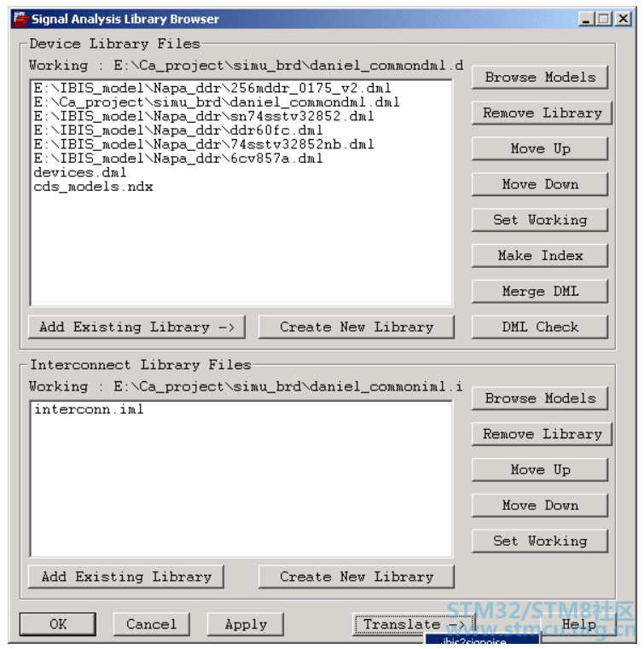This screenshot has height=649, width=644.
Task: Select sn74sstv32852.dml library entry
Action: (x=204, y=116)
